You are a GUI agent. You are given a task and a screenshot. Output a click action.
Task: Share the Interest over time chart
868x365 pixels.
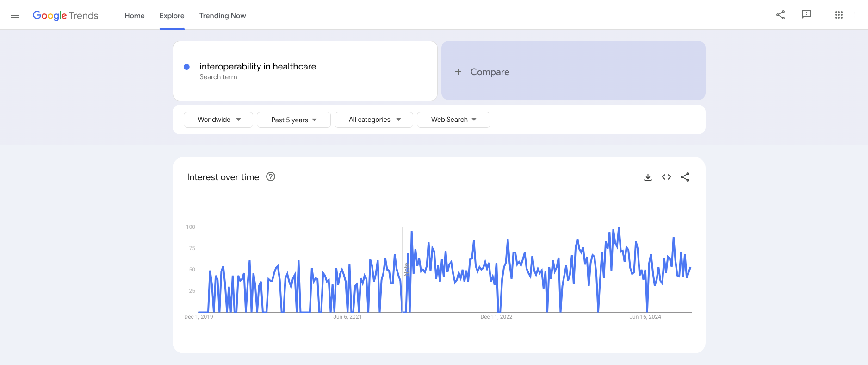point(685,177)
